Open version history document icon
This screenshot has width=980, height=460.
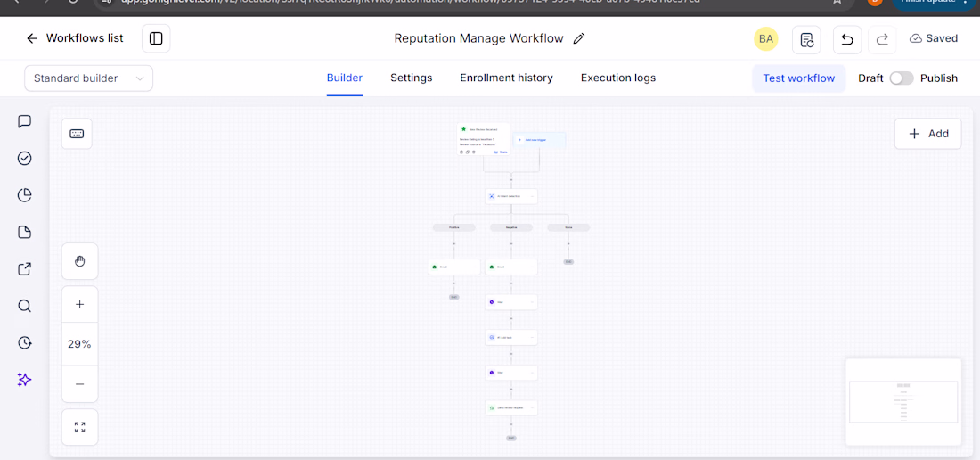tap(806, 39)
